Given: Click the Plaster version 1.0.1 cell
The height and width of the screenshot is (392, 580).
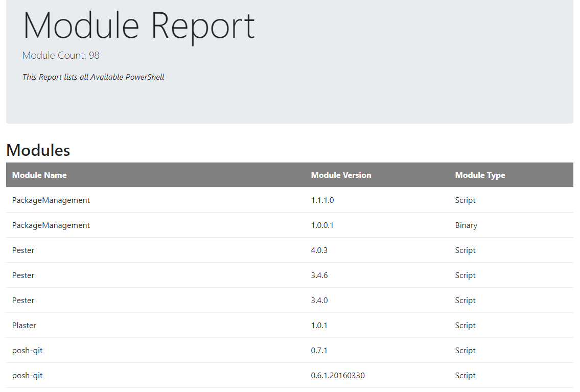Looking at the screenshot, I should click(x=319, y=326).
